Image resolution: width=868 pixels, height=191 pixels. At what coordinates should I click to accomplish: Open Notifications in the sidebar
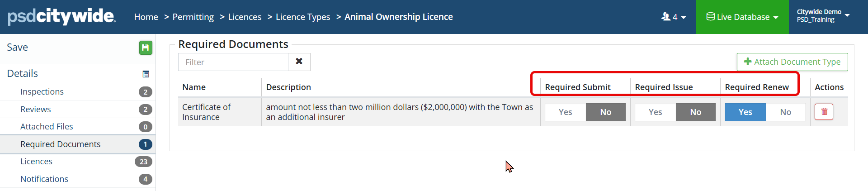pyautogui.click(x=44, y=179)
